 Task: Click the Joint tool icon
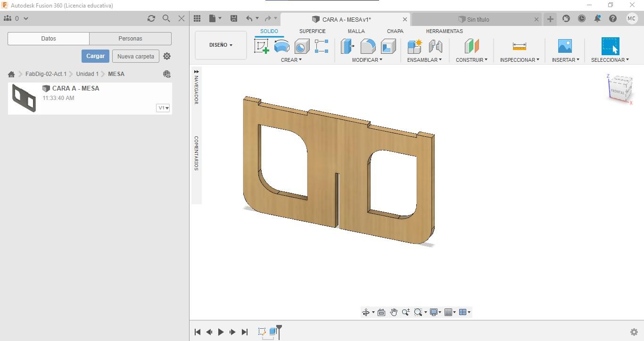(x=436, y=46)
